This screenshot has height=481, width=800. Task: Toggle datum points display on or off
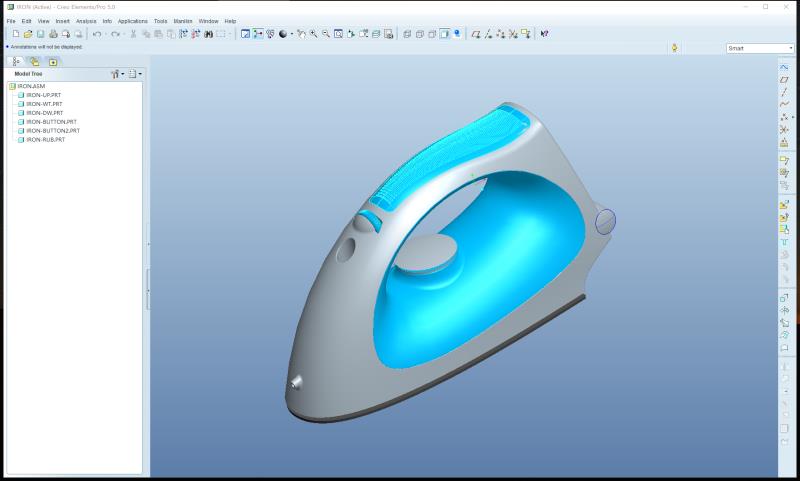point(500,34)
